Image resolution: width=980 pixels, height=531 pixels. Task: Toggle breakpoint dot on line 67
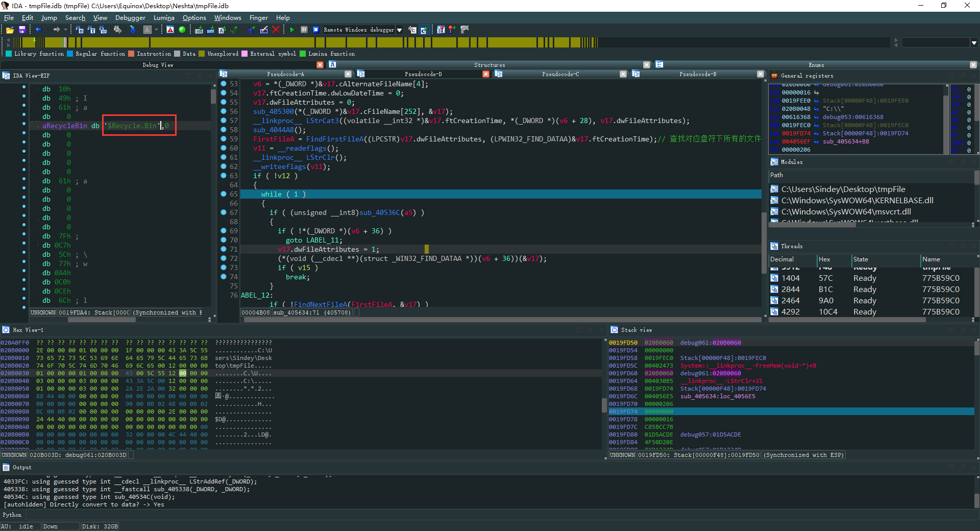pos(224,212)
